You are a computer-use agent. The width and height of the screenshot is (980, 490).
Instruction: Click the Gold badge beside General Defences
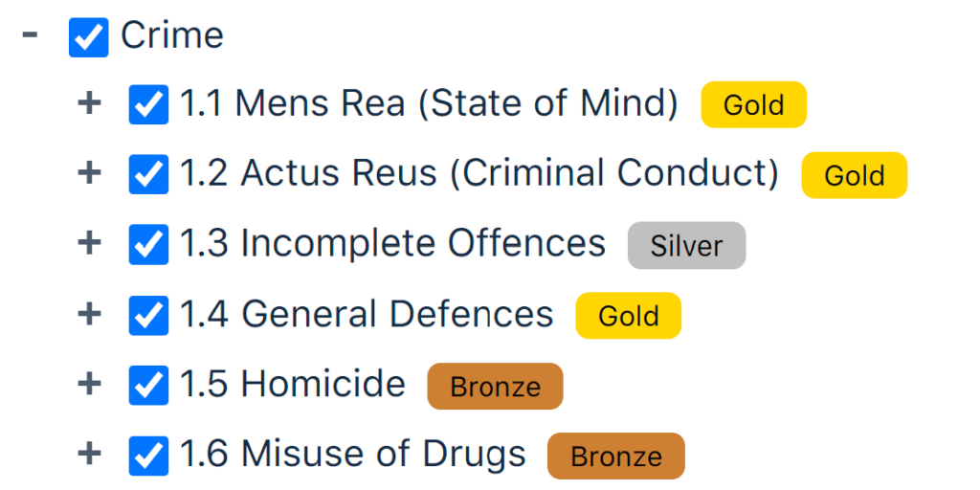[628, 316]
